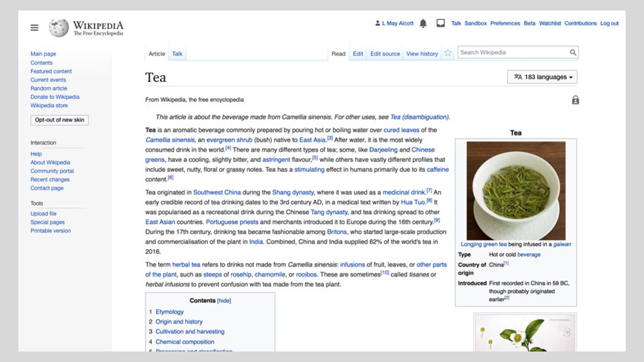
Task: Add page to watchlist star
Action: [447, 53]
